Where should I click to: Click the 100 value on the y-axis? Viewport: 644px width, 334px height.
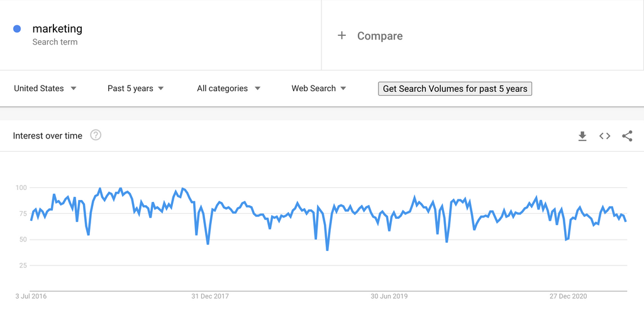click(21, 187)
